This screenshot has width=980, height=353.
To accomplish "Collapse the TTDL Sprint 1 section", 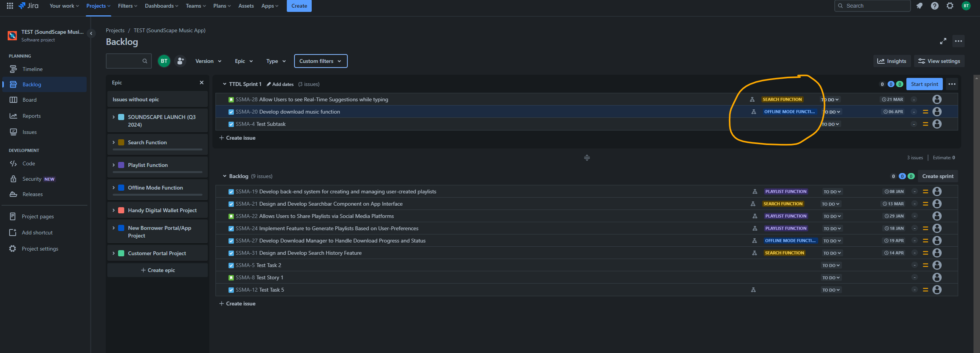I will click(x=225, y=84).
